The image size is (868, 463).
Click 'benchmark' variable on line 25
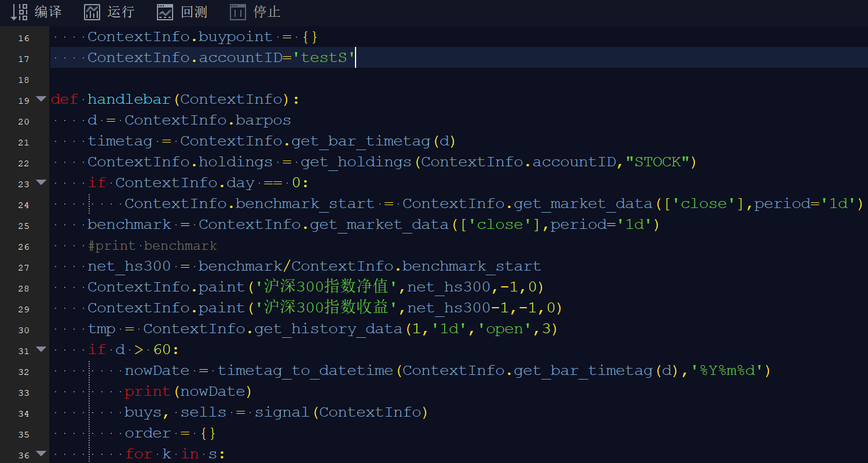coord(129,225)
